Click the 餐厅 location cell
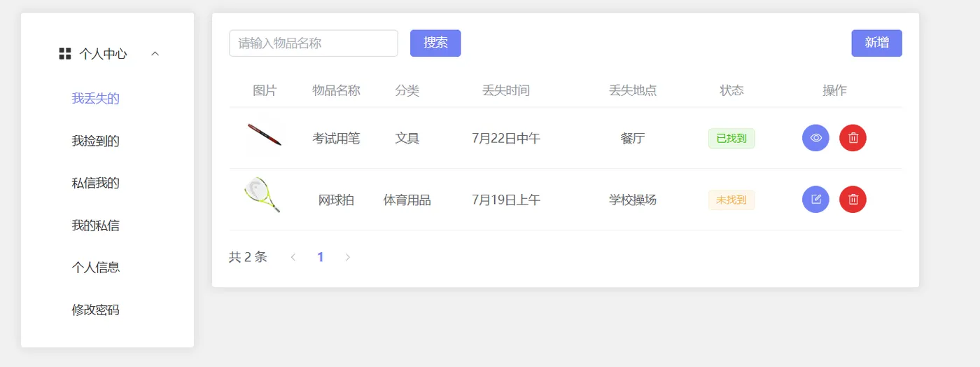This screenshot has width=980, height=367. 633,139
